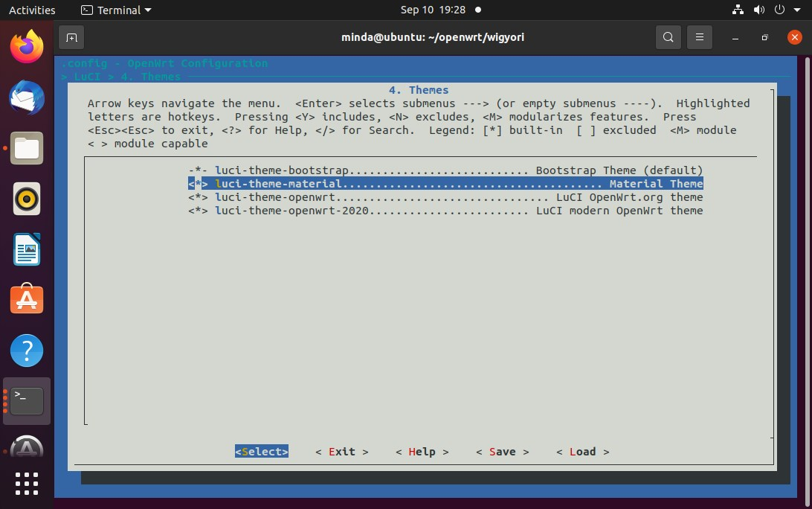Viewport: 812px width, 509px height.
Task: Click the Save button
Action: tap(503, 452)
